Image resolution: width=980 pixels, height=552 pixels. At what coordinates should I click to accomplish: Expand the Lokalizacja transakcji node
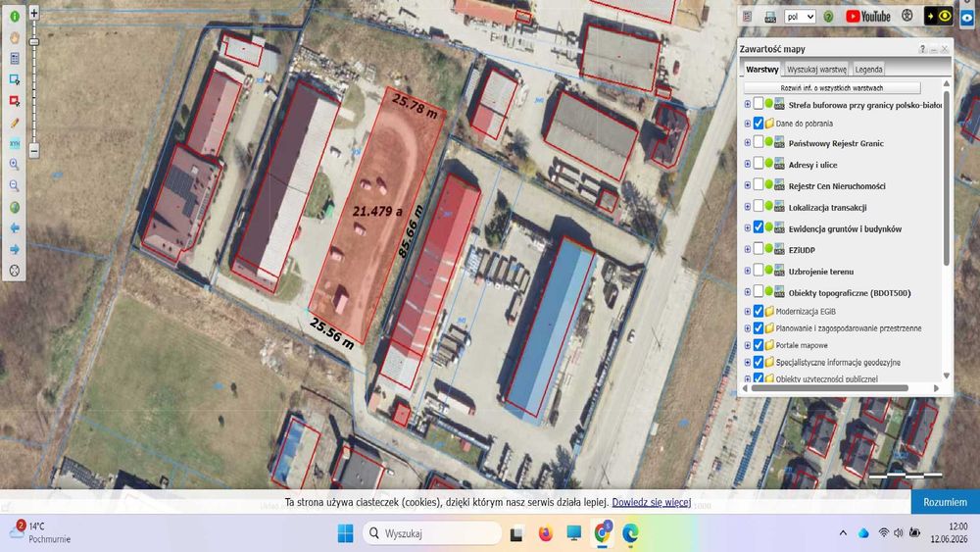click(748, 207)
